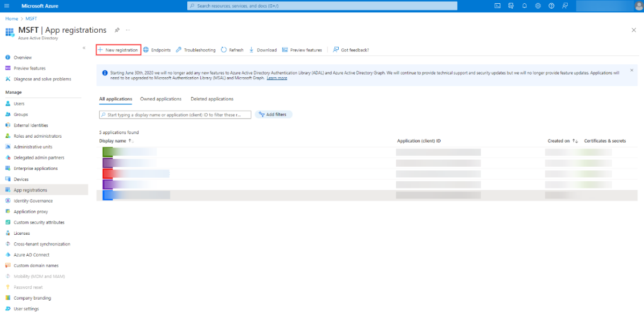Click the Add filters button
The height and width of the screenshot is (312, 644).
(274, 115)
